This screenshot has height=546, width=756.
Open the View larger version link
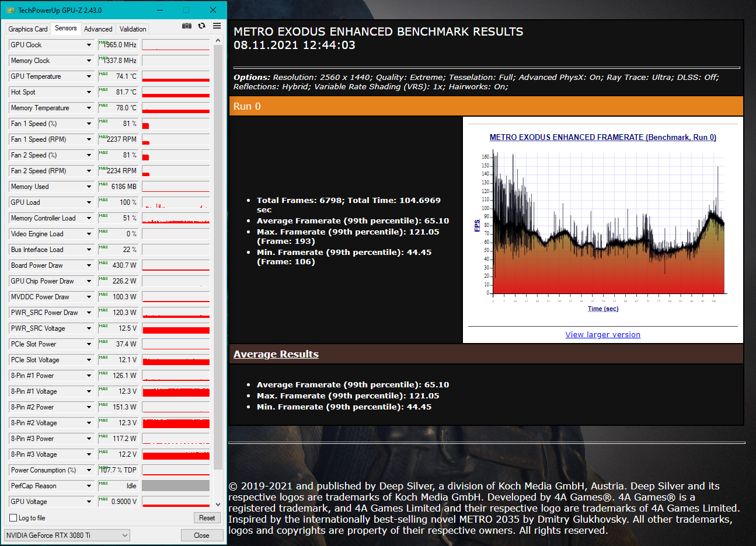603,335
